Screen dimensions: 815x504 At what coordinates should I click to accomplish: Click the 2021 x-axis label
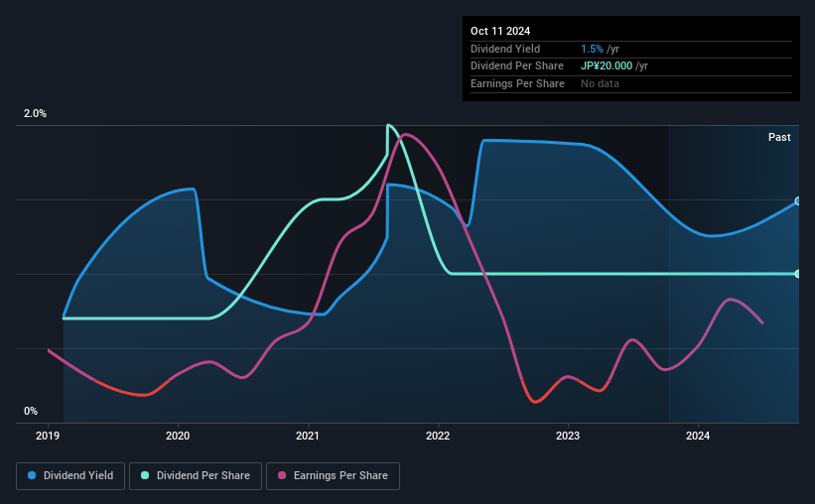pyautogui.click(x=308, y=436)
